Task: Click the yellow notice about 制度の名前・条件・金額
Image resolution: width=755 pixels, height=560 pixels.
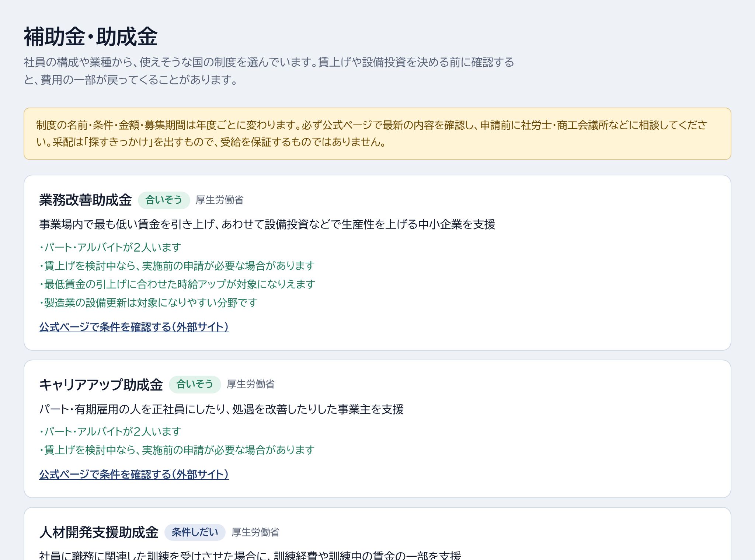Action: [x=377, y=134]
